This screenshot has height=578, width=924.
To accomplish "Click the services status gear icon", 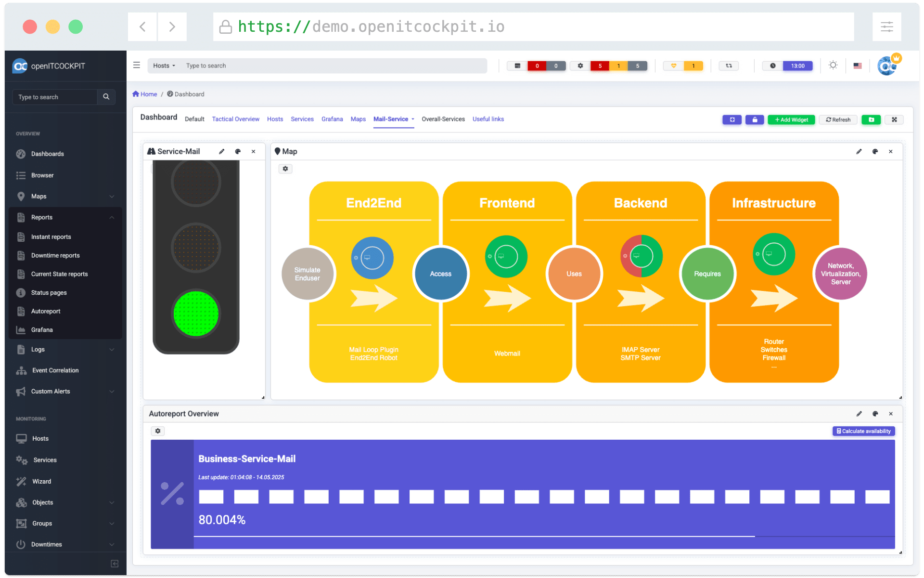I will [580, 66].
